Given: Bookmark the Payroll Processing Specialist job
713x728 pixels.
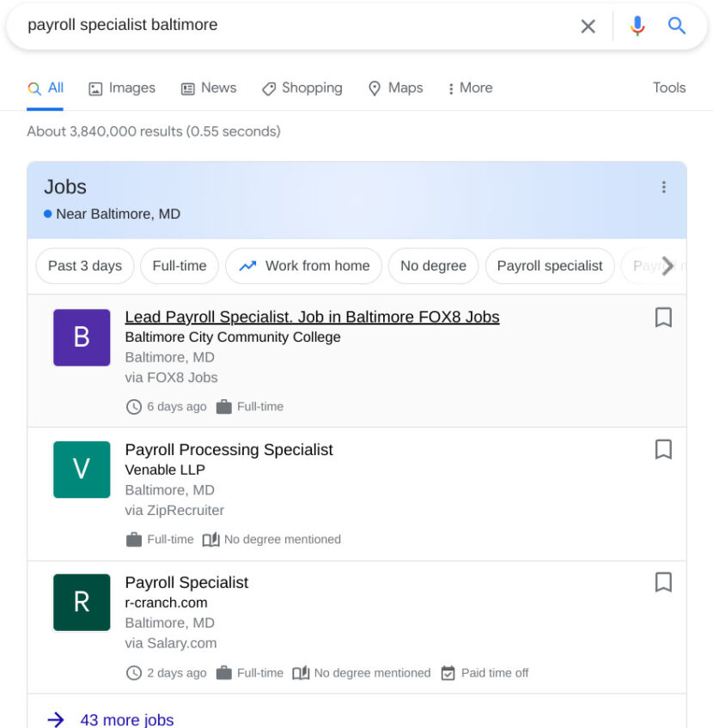Looking at the screenshot, I should coord(663,449).
